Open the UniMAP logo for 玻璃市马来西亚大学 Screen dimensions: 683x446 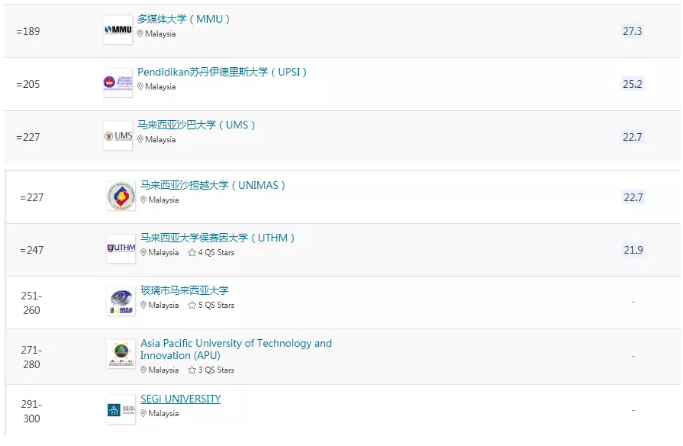click(x=121, y=301)
